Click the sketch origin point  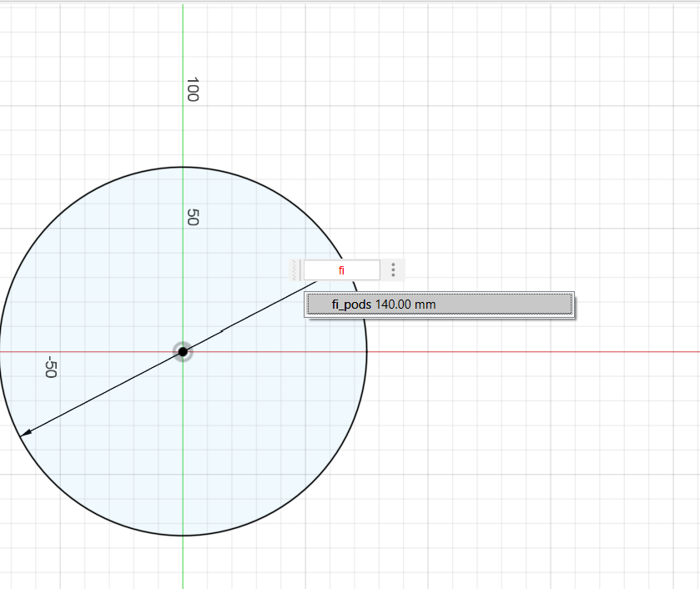coord(183,352)
